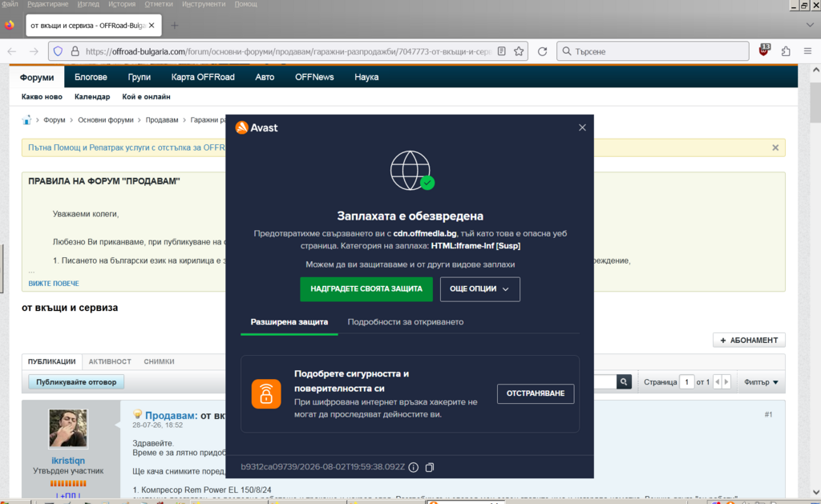Screen dimensions: 821x504
Task: Click the forum search magnifier button
Action: coord(624,382)
